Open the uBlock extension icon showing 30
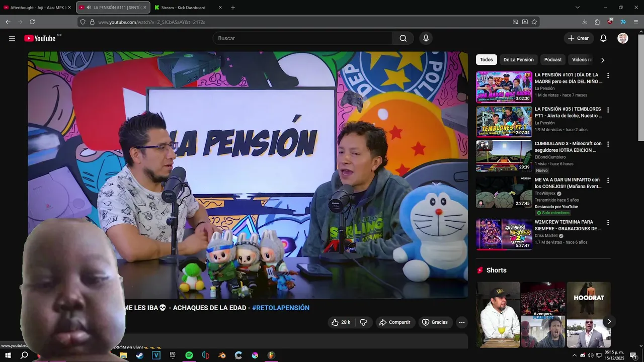Image resolution: width=644 pixels, height=362 pixels. coord(610,22)
